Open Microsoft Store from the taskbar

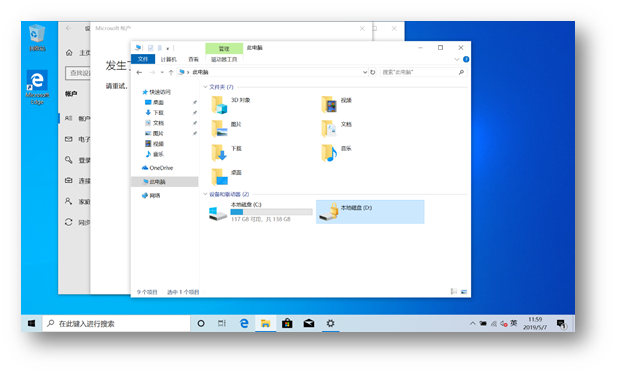[287, 324]
